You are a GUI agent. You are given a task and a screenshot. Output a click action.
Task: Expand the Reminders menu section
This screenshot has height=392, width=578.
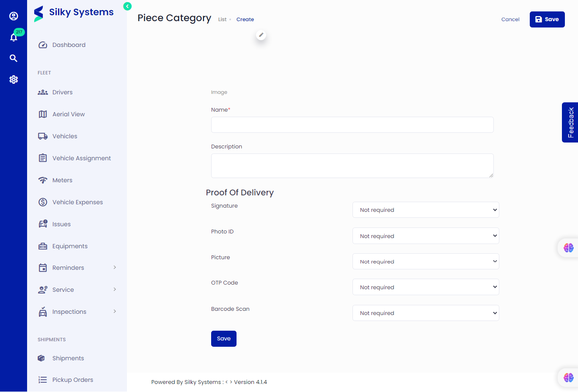pyautogui.click(x=68, y=267)
